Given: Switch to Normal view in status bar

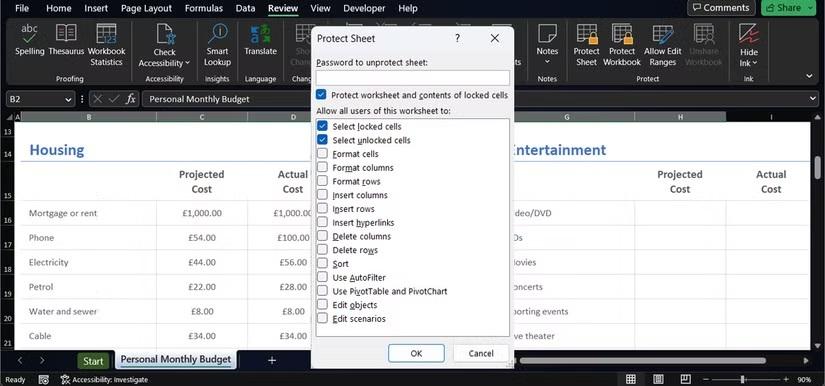Looking at the screenshot, I should [x=630, y=379].
